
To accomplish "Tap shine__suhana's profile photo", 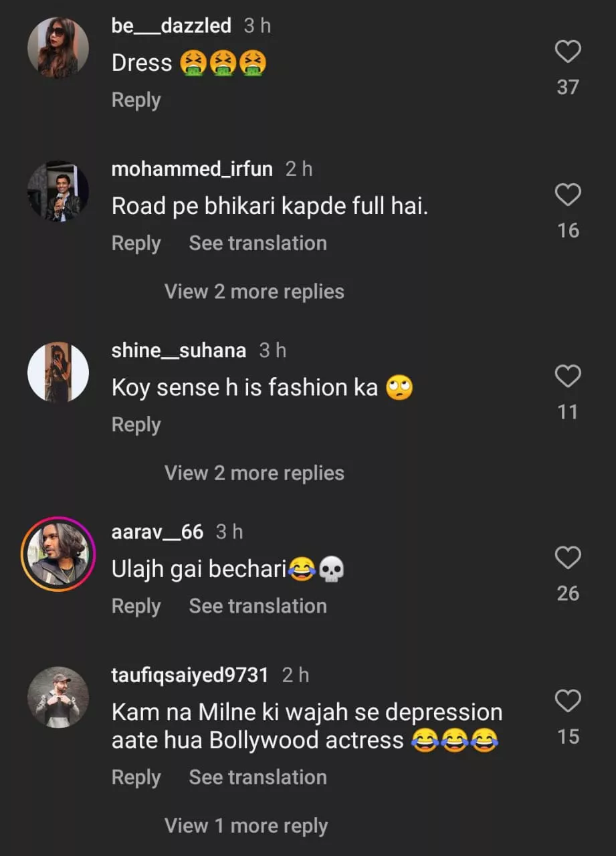I will tap(58, 373).
